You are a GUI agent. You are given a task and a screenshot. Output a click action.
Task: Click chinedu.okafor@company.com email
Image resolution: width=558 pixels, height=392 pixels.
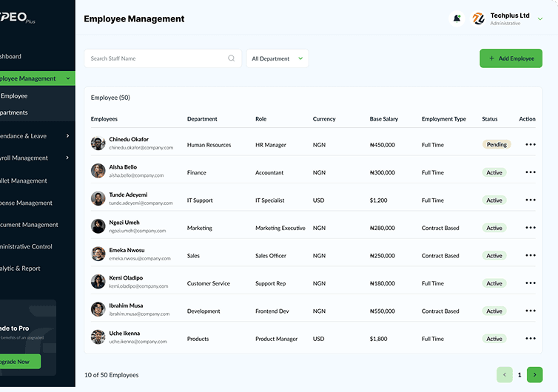(141, 148)
